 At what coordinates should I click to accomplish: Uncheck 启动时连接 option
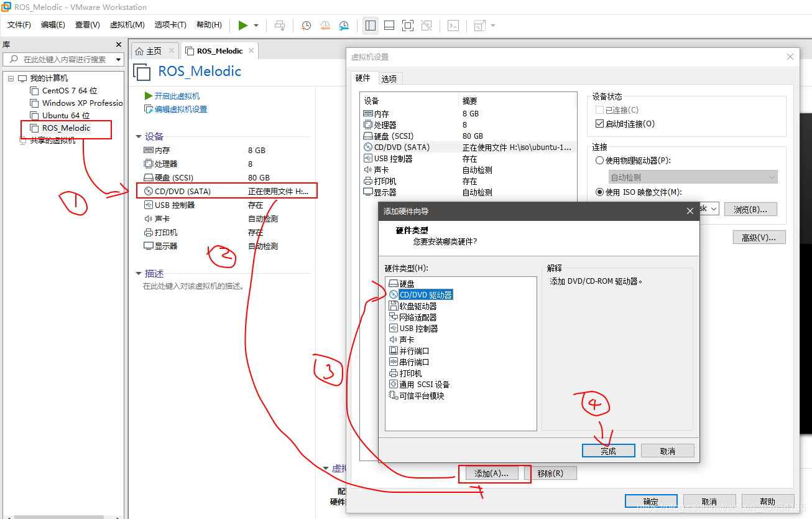pos(599,123)
